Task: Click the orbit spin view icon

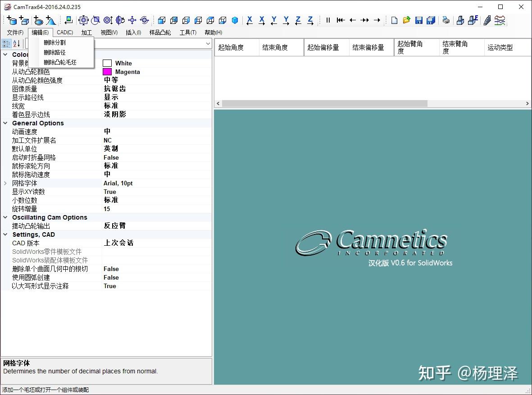Action: click(x=145, y=20)
